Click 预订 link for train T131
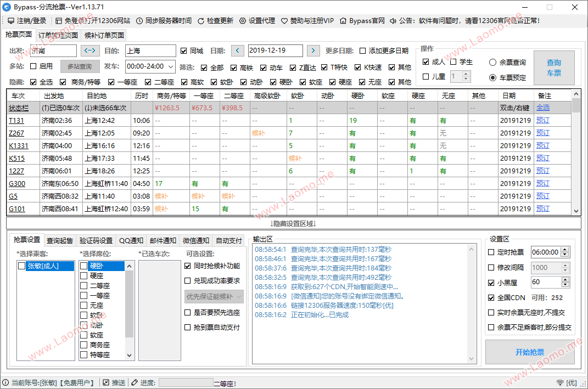The height and width of the screenshot is (389, 588). 542,120
